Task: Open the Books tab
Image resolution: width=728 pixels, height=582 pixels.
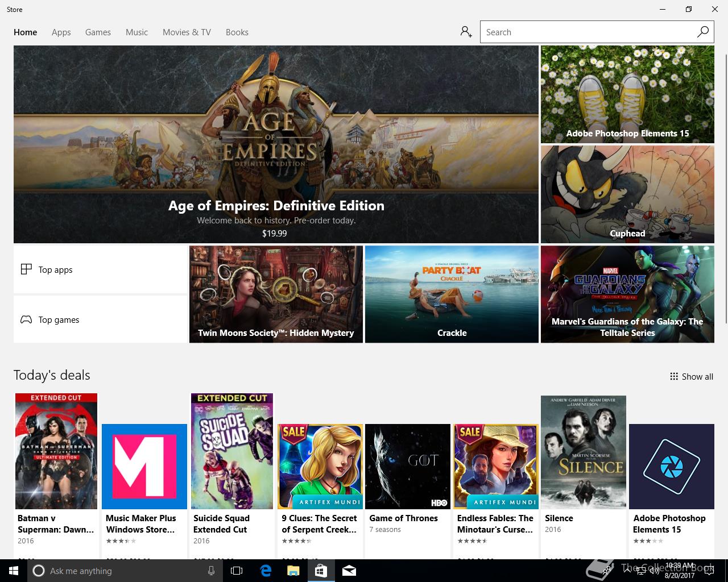Action: click(237, 32)
